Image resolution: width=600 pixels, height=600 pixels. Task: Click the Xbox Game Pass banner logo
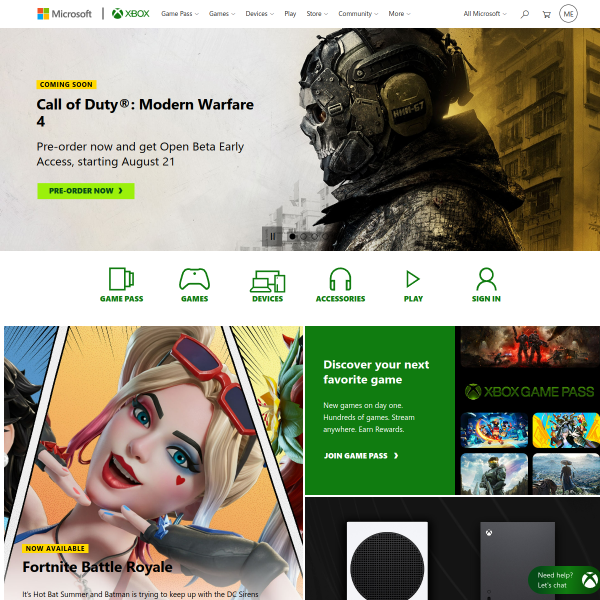529,392
